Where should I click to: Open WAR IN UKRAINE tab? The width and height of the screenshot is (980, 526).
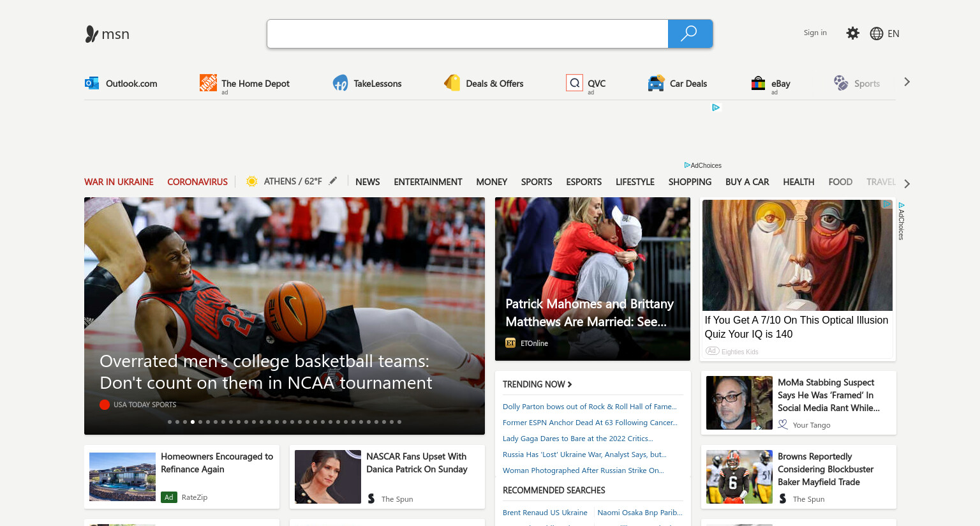(119, 182)
